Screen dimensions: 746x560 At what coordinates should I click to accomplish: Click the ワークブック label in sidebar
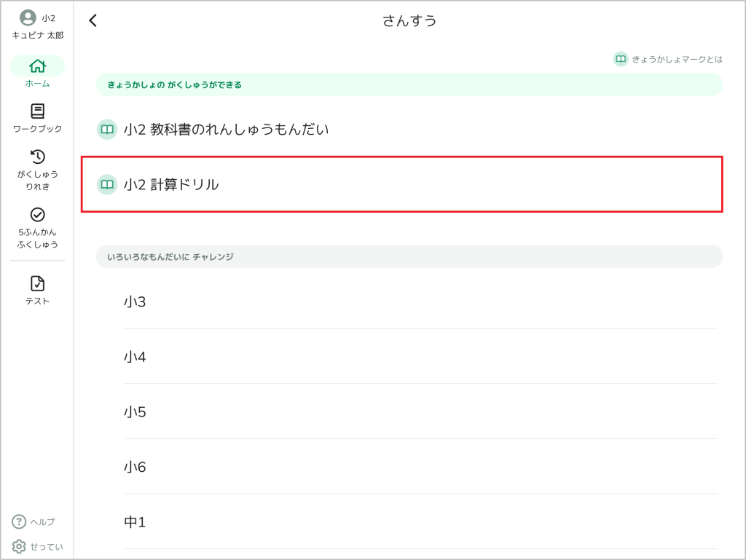click(38, 129)
